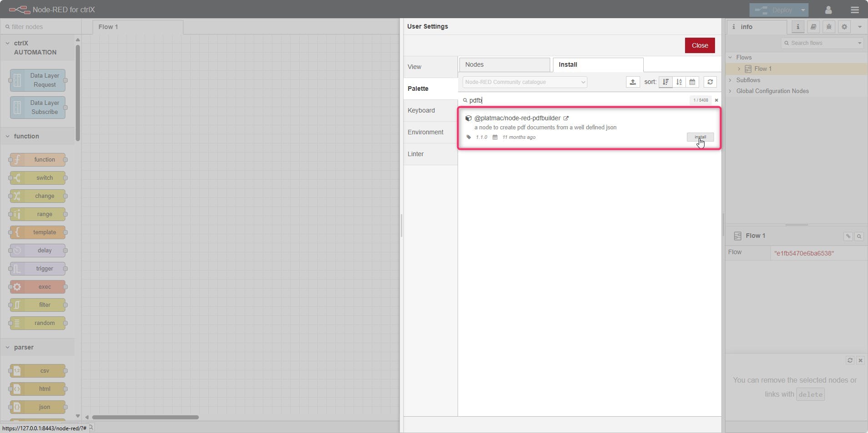The image size is (868, 433).
Task: Open the View settings section
Action: tap(430, 67)
